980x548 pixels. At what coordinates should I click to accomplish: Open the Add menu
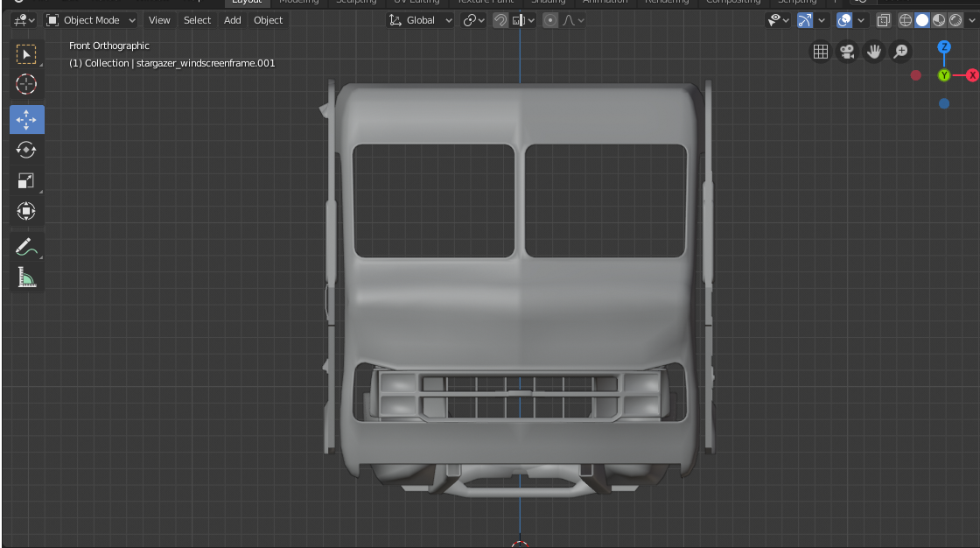(232, 20)
